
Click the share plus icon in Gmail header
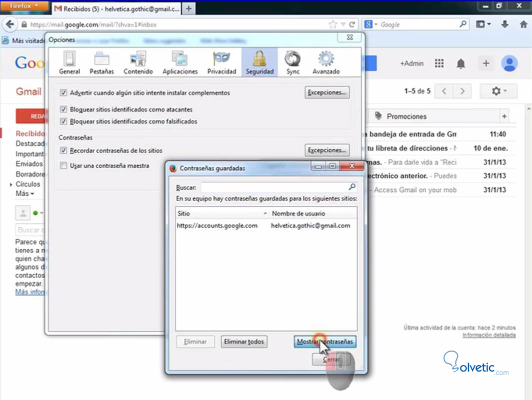[486, 63]
